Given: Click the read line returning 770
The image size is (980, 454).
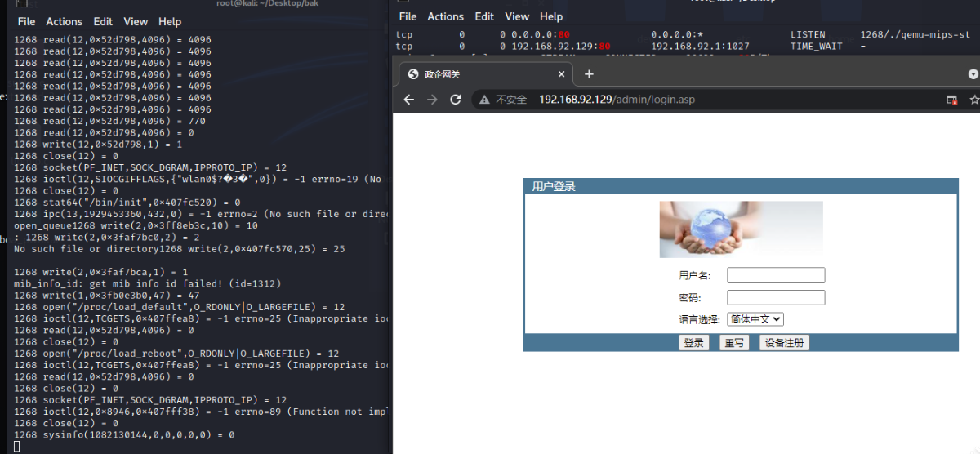Looking at the screenshot, I should tap(109, 121).
